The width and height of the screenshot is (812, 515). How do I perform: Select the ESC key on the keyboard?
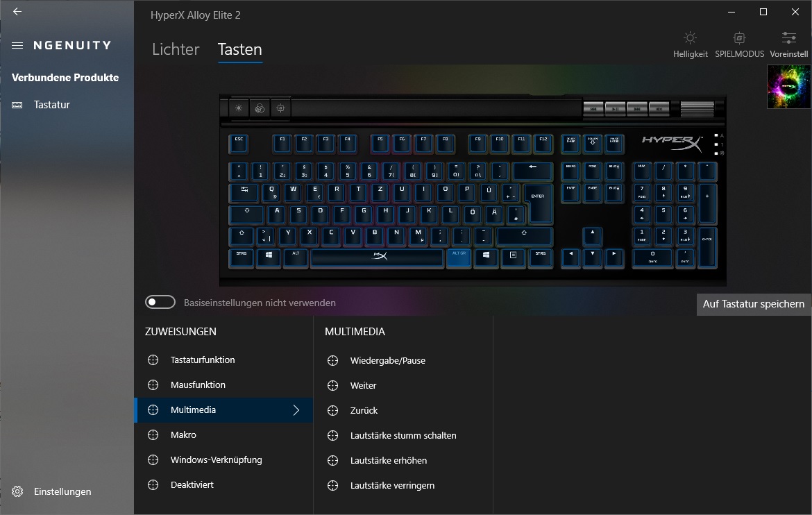click(239, 144)
